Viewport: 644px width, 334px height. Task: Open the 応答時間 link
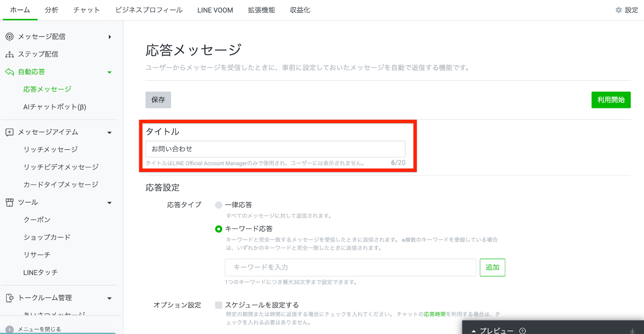[x=434, y=314]
